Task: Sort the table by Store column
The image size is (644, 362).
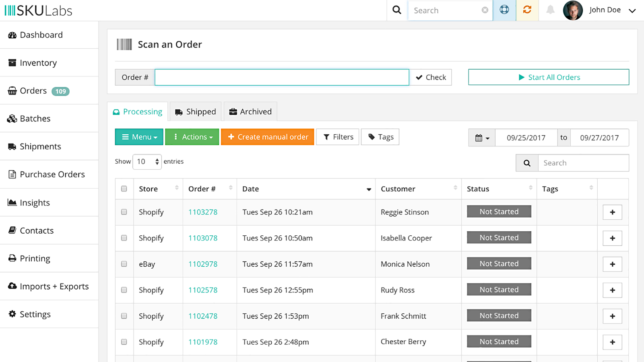Action: (x=158, y=189)
